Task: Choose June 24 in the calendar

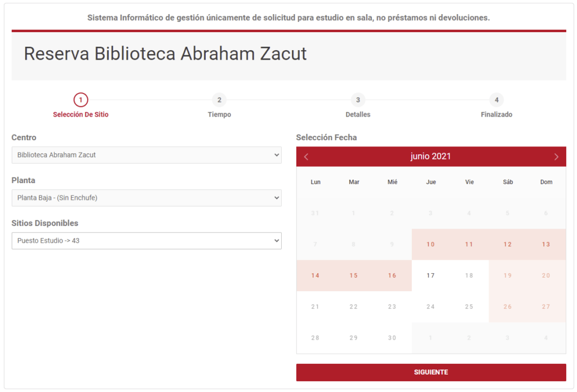Action: pyautogui.click(x=431, y=307)
